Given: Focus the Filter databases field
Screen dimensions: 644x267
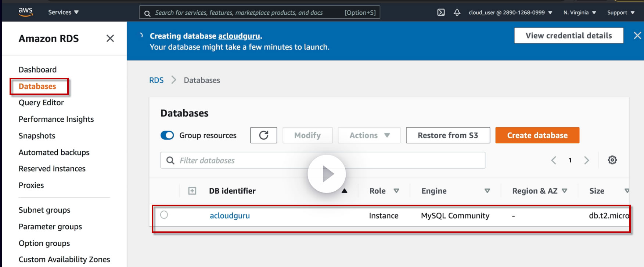Looking at the screenshot, I should point(323,160).
